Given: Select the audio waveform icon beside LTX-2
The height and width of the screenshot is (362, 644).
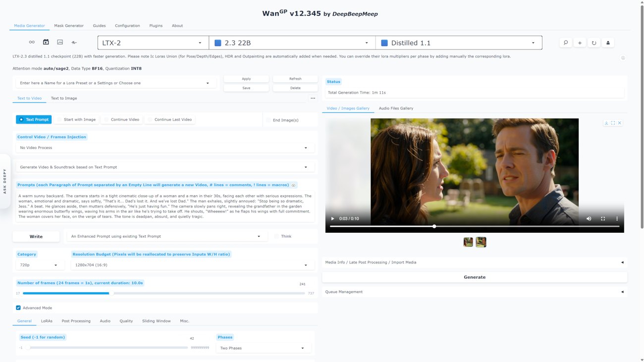Looking at the screenshot, I should 74,43.
